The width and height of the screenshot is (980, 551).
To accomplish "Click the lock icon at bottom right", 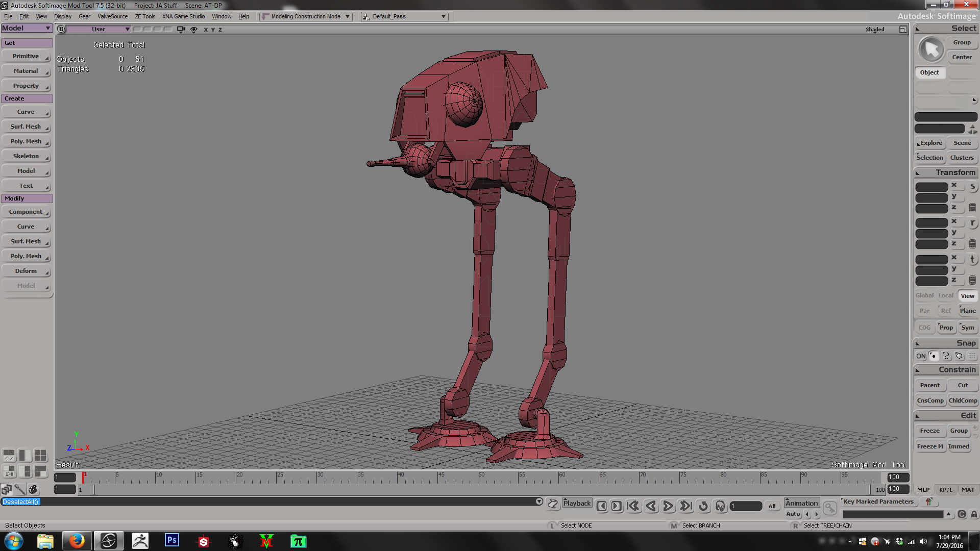I will click(x=974, y=514).
